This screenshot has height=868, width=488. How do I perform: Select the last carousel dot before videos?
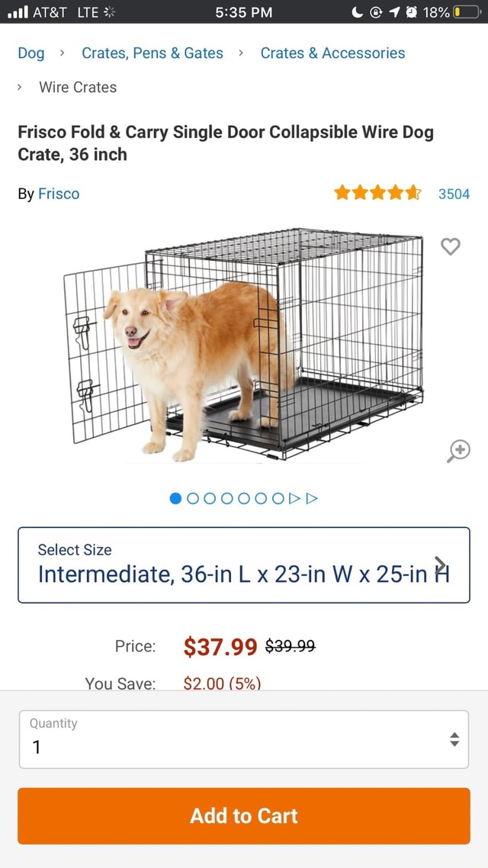click(x=278, y=497)
